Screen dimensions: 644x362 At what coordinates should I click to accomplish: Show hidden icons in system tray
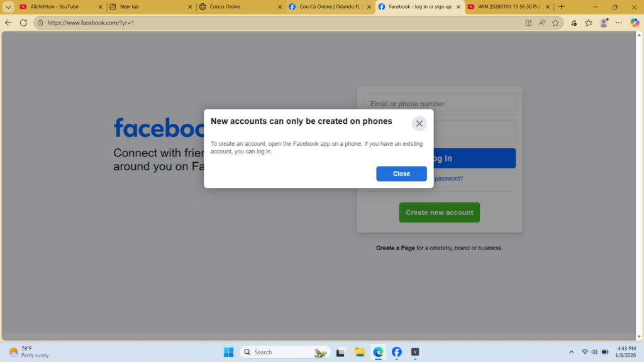pos(571,352)
